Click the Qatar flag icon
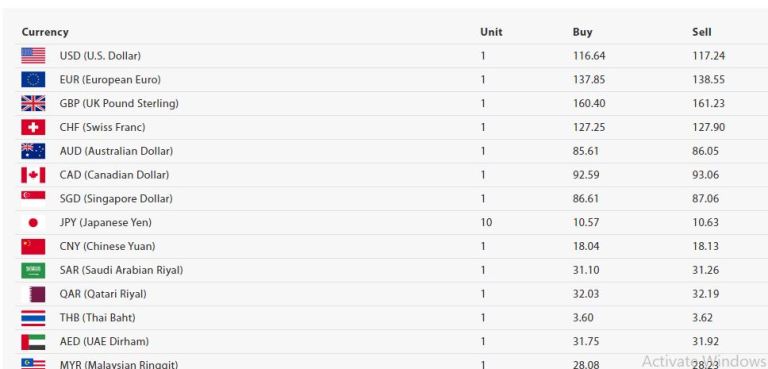This screenshot has width=768, height=369. [x=33, y=294]
